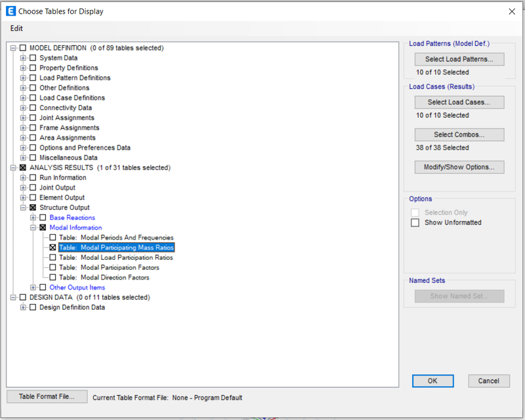Collapse the Structure Output node
Image resolution: width=525 pixels, height=420 pixels.
coord(23,207)
